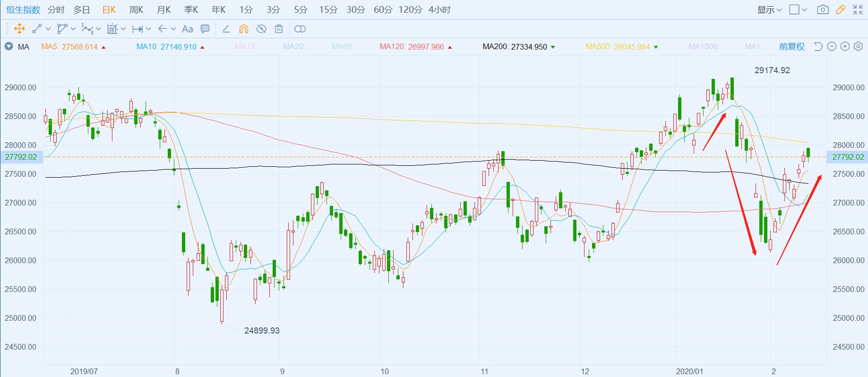Toggle the faded MA60 line label
This screenshot has height=377, width=868.
[342, 47]
